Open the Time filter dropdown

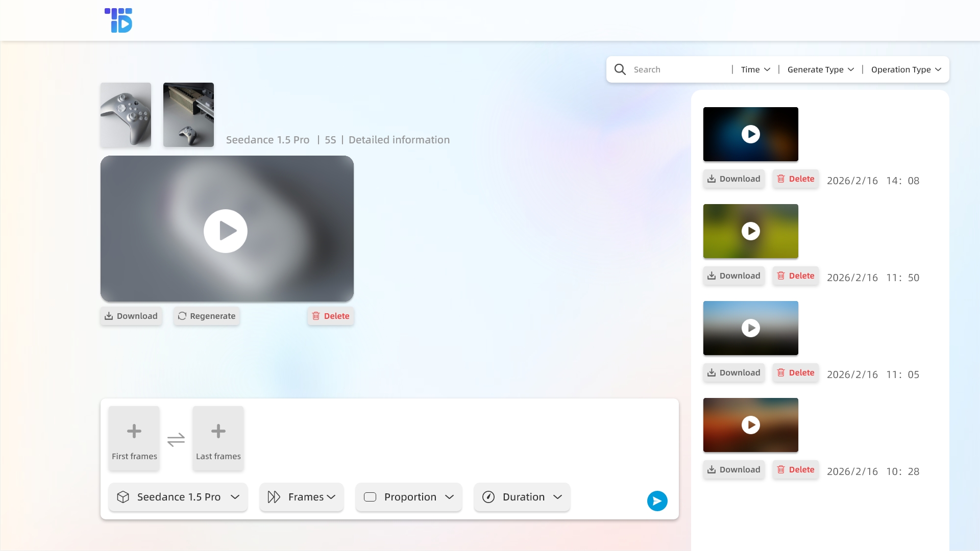755,69
